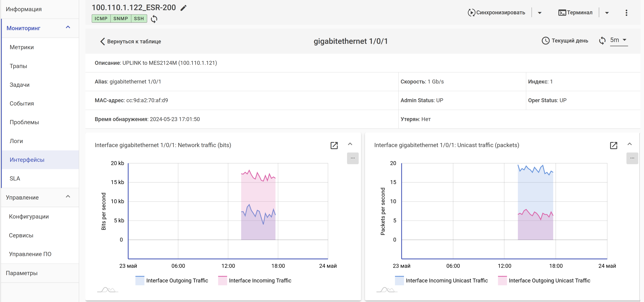
Task: Open ellipsis menu on Unicast traffic chart
Action: (x=632, y=158)
